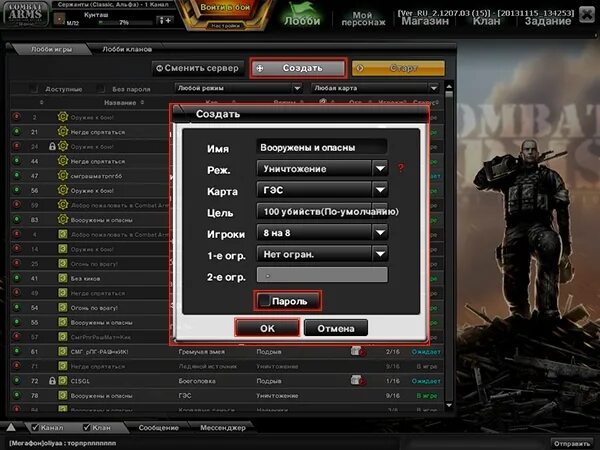This screenshot has width=600, height=450.
Task: Open the Любая карта filter dropdown
Action: click(x=375, y=88)
